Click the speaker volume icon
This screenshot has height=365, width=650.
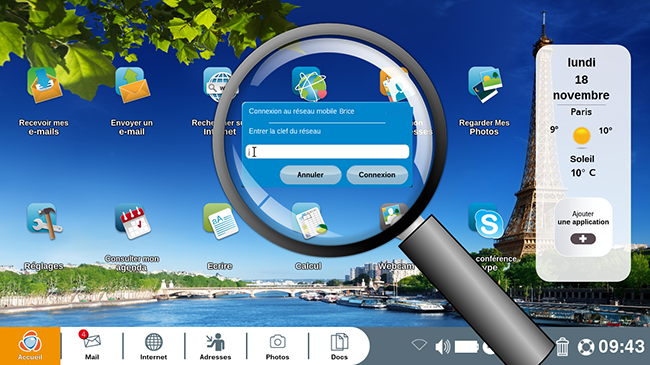point(443,346)
